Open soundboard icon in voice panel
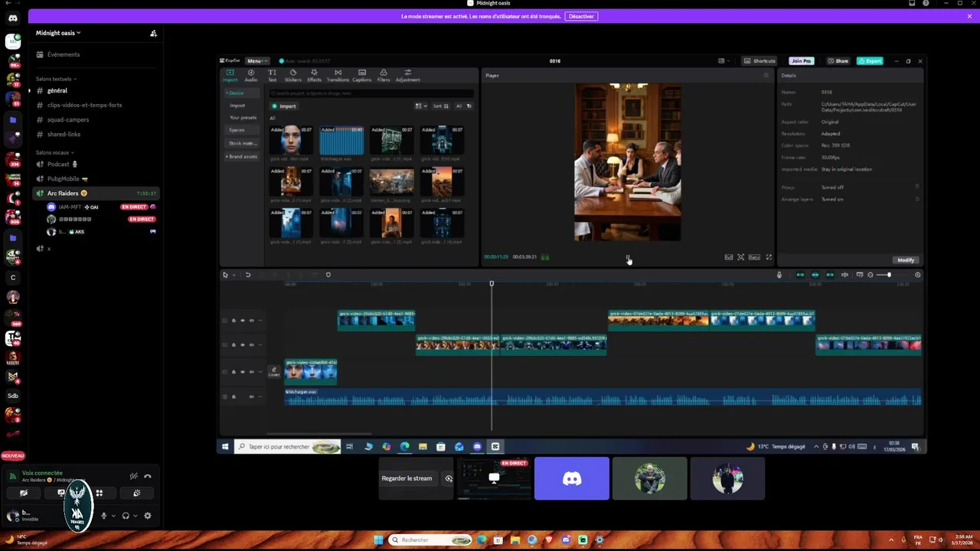This screenshot has height=551, width=980. pyautogui.click(x=136, y=493)
